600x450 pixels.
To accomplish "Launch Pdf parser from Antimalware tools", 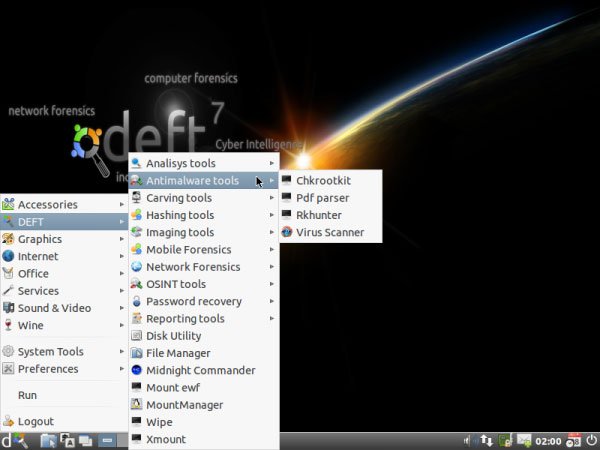I will (331, 198).
